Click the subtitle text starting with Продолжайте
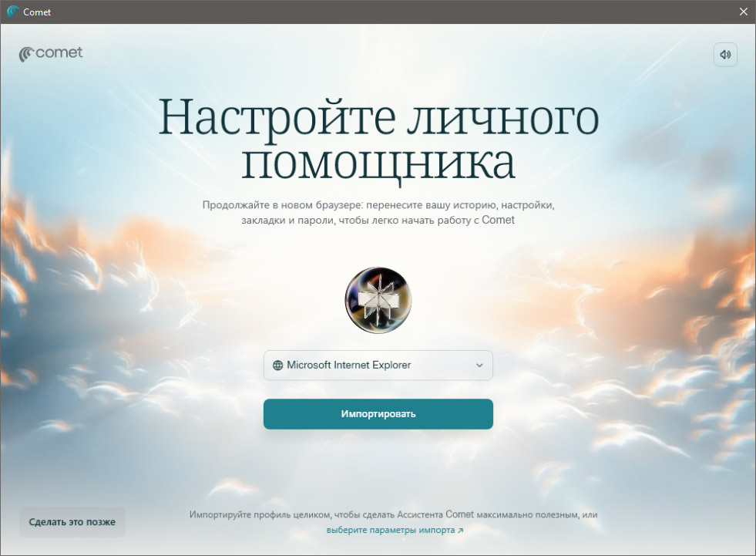 click(378, 206)
